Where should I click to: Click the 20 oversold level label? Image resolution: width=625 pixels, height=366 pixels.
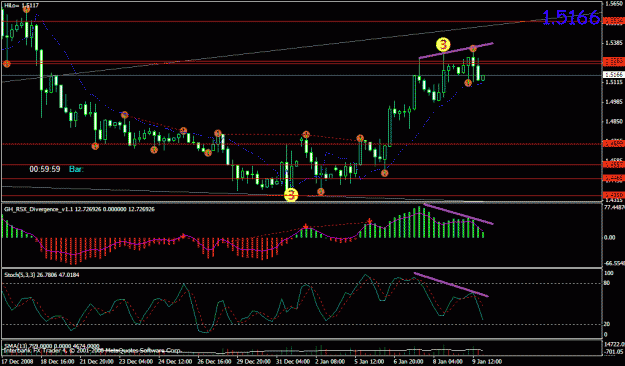click(607, 325)
